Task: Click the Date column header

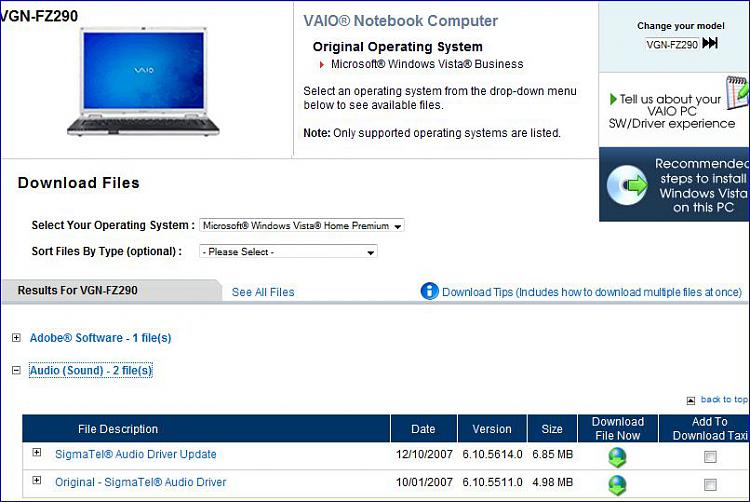Action: 424,428
